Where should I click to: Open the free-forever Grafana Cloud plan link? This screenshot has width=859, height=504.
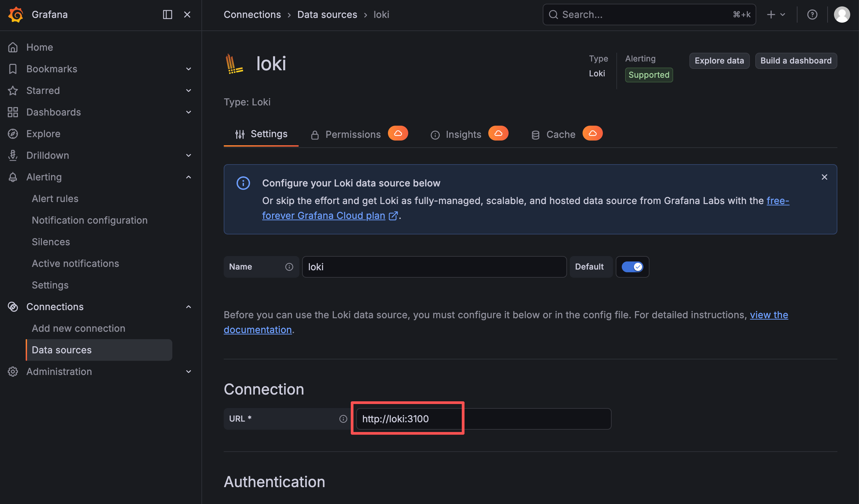(323, 216)
